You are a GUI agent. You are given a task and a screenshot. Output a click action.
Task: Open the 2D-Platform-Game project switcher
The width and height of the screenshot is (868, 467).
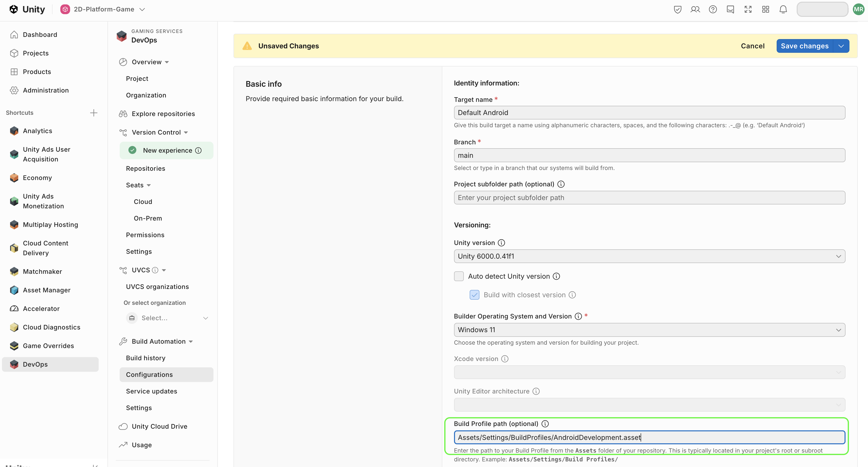click(103, 9)
